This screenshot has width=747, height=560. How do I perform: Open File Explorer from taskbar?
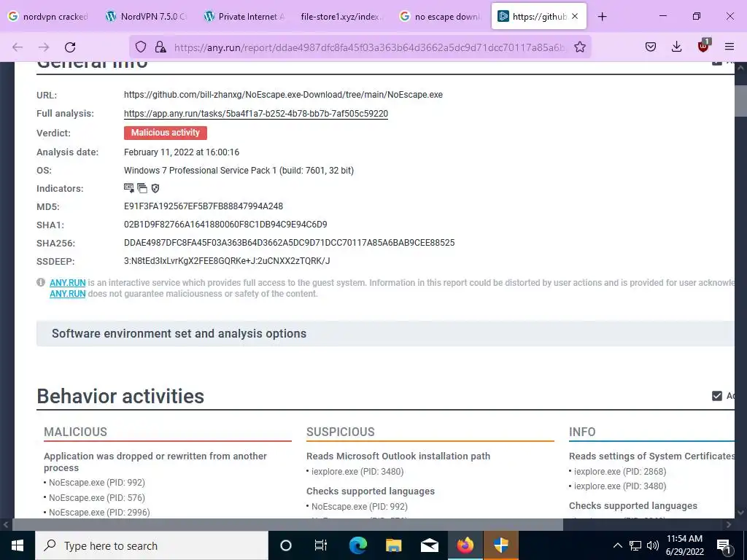tap(393, 545)
